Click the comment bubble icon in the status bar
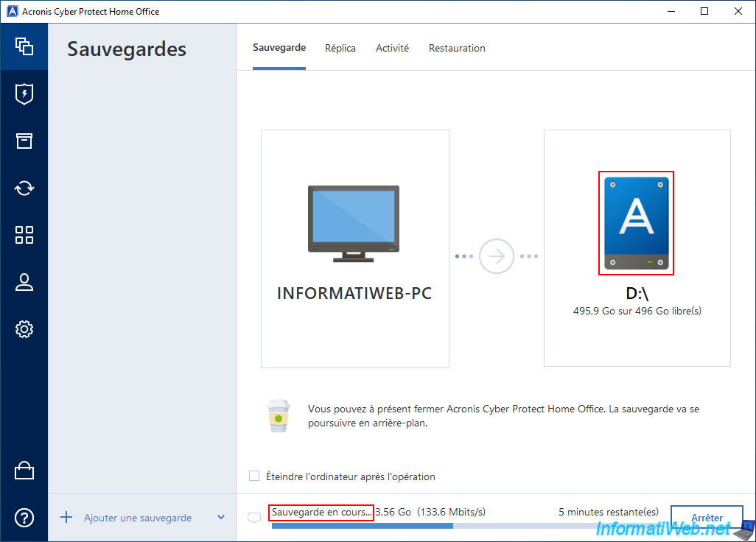Image resolution: width=756 pixels, height=542 pixels. [x=254, y=518]
